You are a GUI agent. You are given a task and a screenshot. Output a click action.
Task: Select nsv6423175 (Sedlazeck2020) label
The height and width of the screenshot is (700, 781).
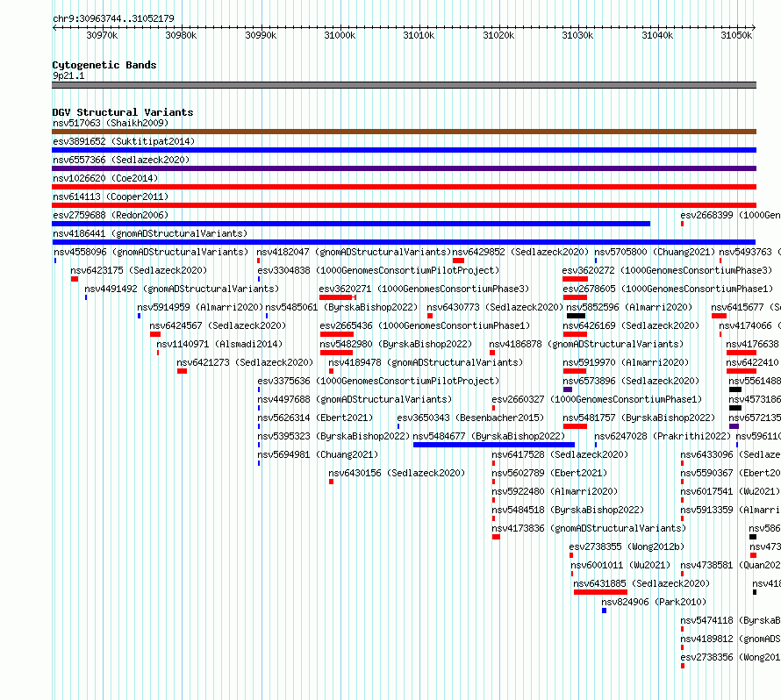tap(139, 270)
